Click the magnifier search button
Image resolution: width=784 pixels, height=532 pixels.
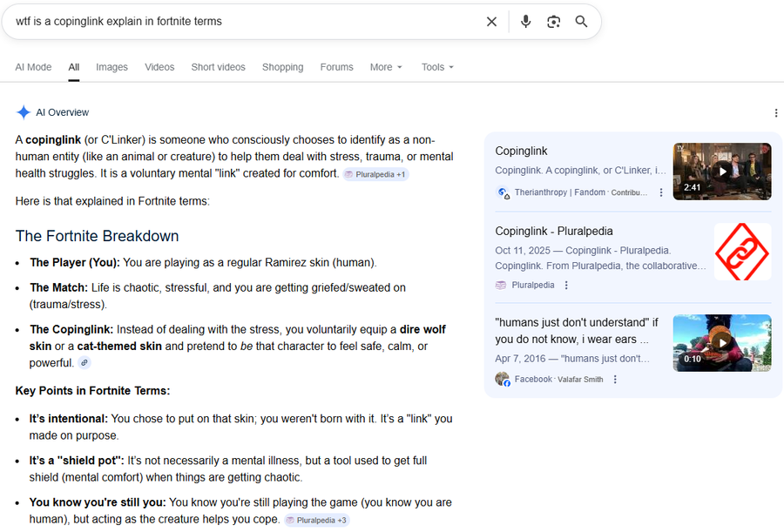pos(581,22)
